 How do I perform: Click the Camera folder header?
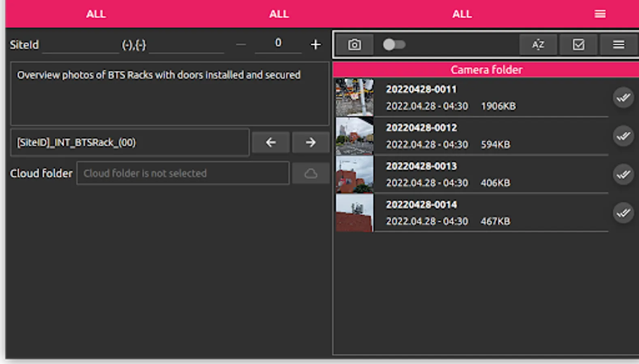[486, 70]
